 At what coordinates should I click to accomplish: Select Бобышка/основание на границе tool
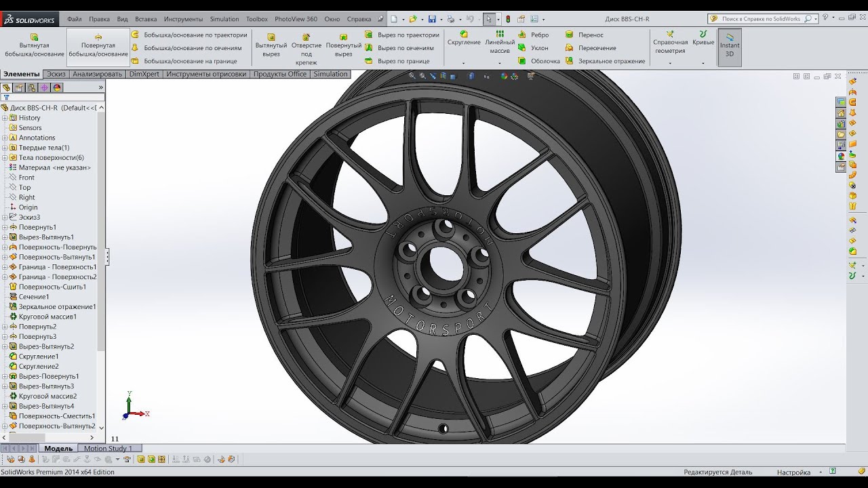pyautogui.click(x=184, y=61)
